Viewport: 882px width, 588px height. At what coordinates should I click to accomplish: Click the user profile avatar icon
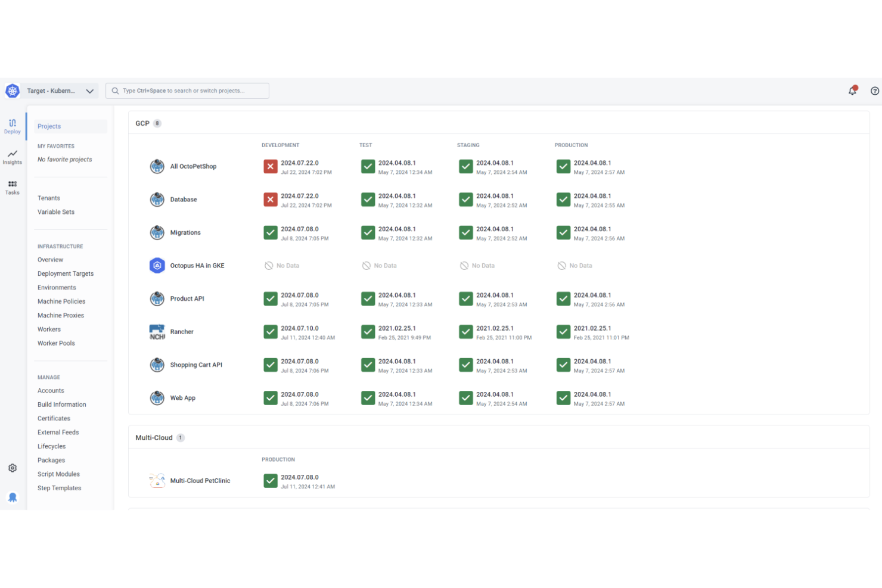click(13, 497)
